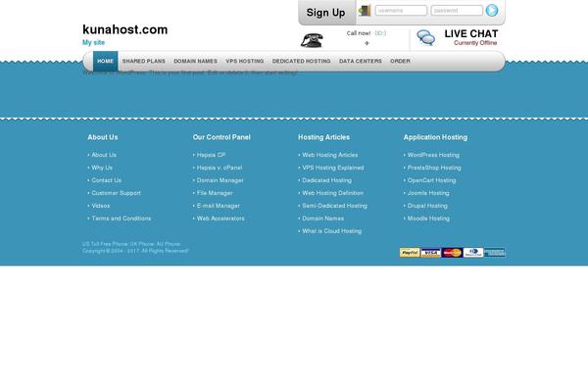This screenshot has width=588, height=392.
Task: Click 'Hosting Articles' footer heading
Action: (324, 137)
